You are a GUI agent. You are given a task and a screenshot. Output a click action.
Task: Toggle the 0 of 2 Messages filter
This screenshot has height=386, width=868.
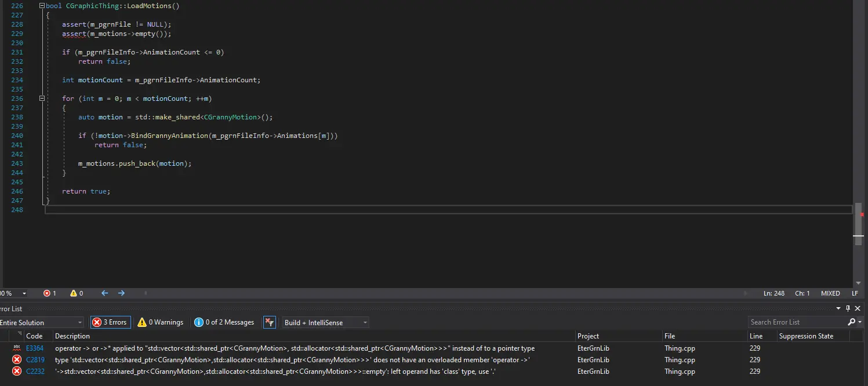(224, 322)
